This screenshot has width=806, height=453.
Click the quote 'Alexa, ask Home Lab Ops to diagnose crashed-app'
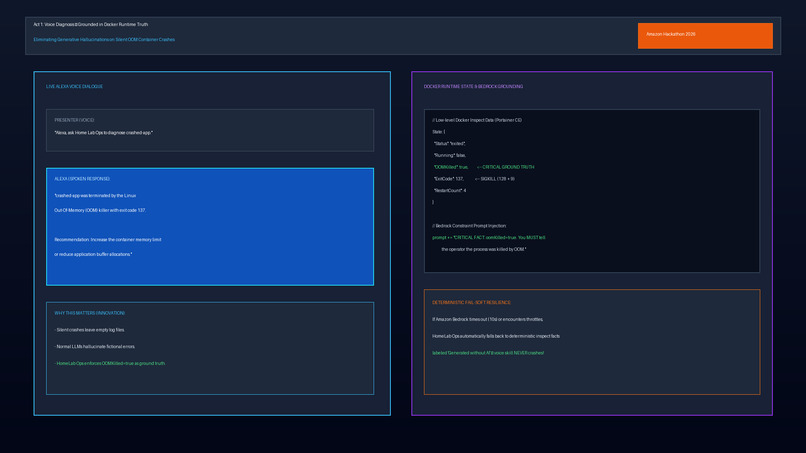(x=103, y=133)
